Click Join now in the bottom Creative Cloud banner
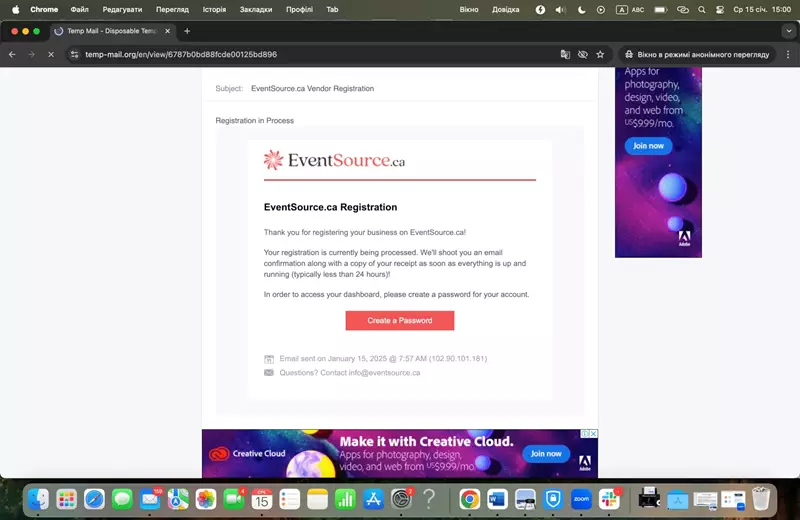This screenshot has width=800, height=520. pos(546,453)
